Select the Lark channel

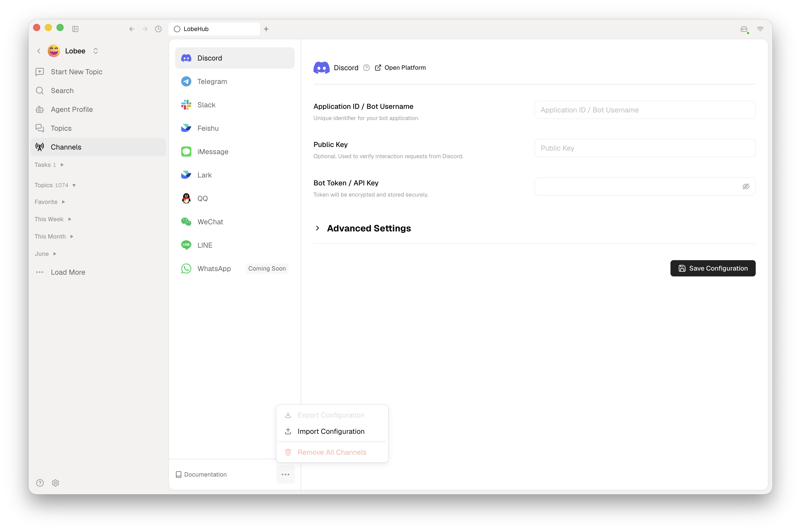tap(235, 175)
